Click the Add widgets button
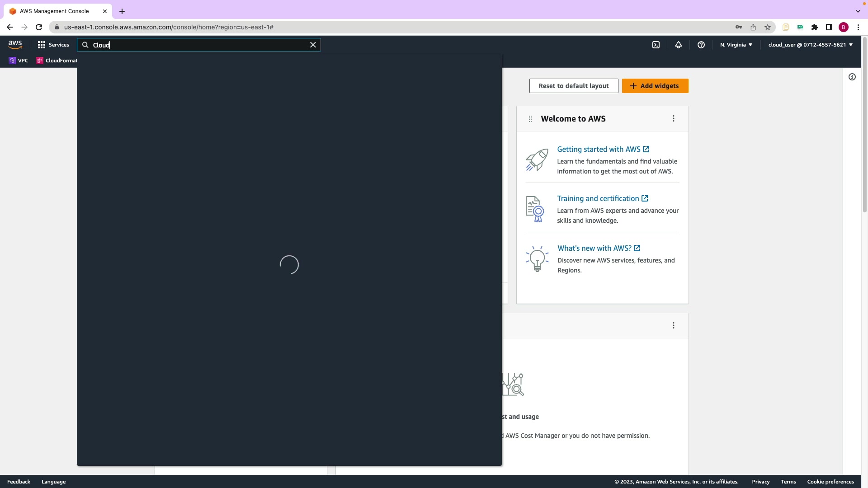The height and width of the screenshot is (488, 868). (x=655, y=86)
